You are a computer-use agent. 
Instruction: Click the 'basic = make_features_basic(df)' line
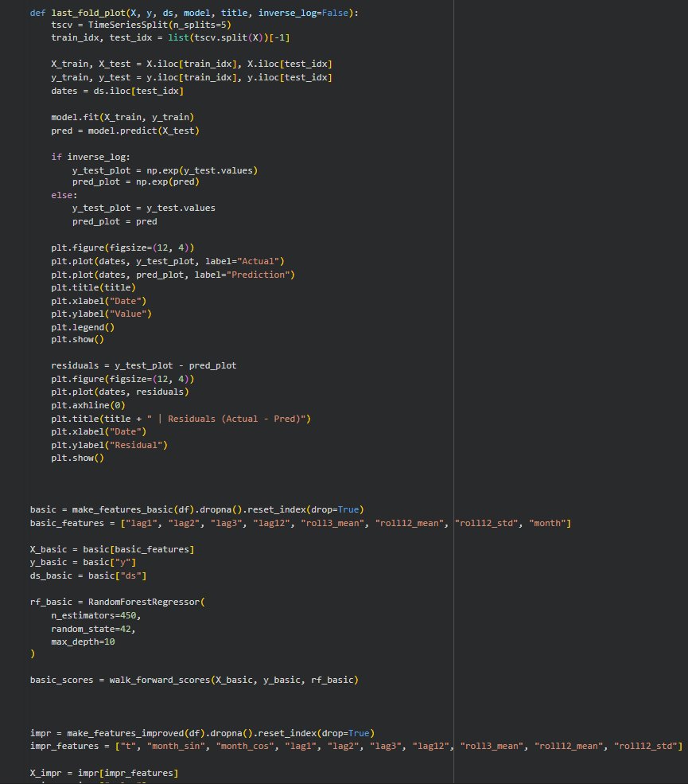197,509
